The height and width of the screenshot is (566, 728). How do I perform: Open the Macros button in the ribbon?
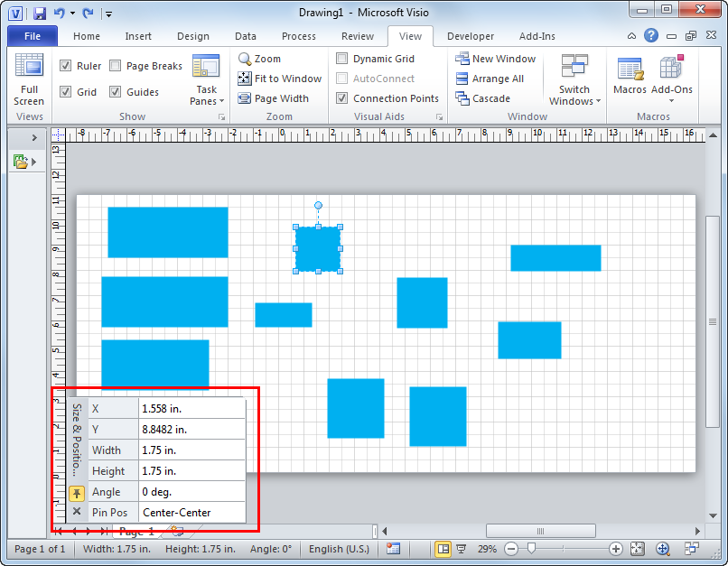pos(630,76)
